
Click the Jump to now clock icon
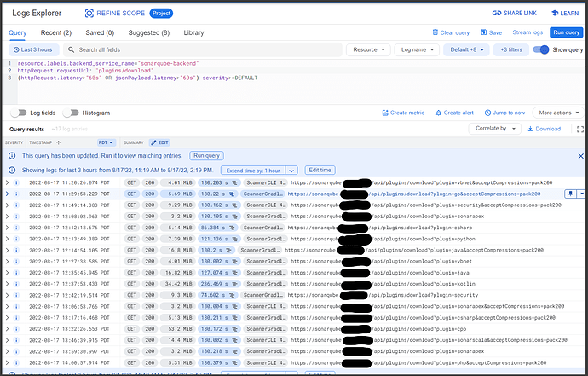tap(487, 113)
